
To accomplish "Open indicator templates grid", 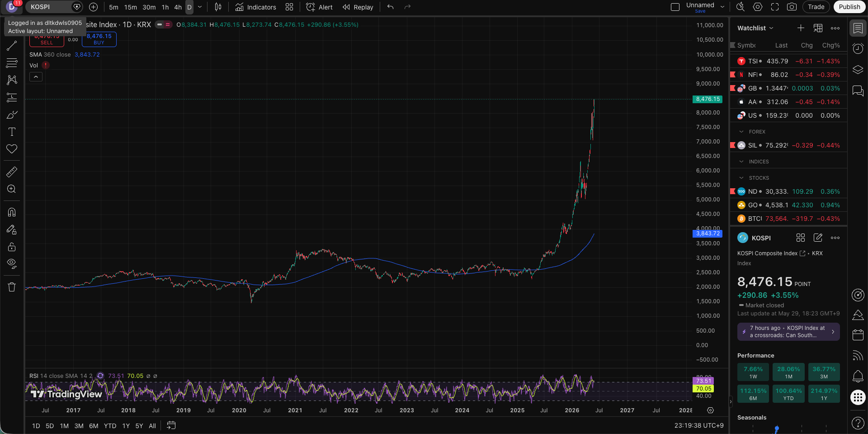I will (289, 7).
